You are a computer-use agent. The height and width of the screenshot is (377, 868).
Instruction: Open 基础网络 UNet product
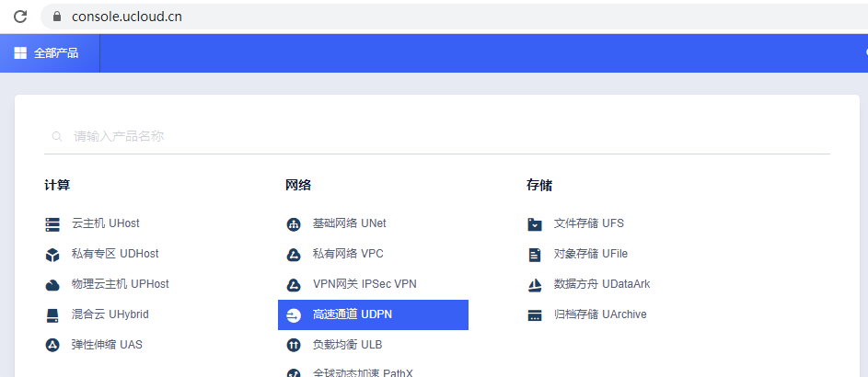[349, 223]
